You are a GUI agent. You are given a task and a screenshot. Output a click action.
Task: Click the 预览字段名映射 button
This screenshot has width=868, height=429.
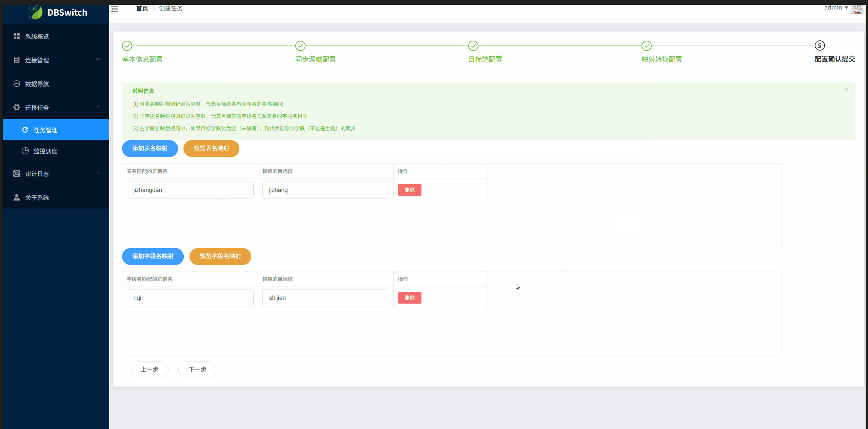(220, 257)
